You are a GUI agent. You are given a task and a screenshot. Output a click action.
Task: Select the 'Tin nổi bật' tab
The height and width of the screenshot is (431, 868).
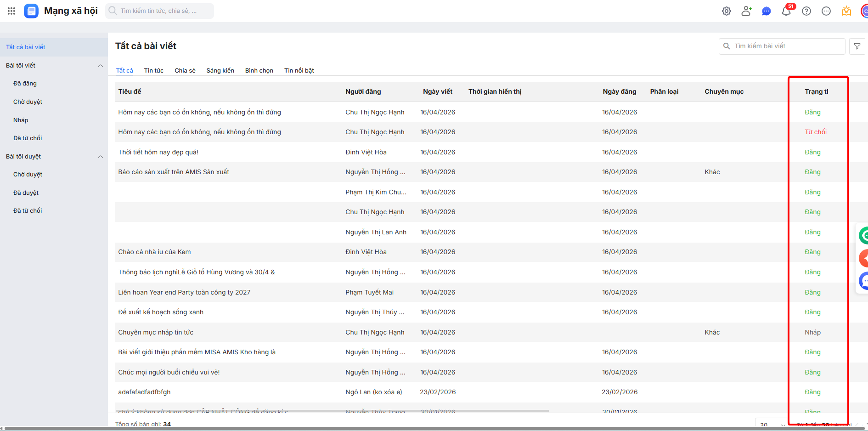coord(299,70)
